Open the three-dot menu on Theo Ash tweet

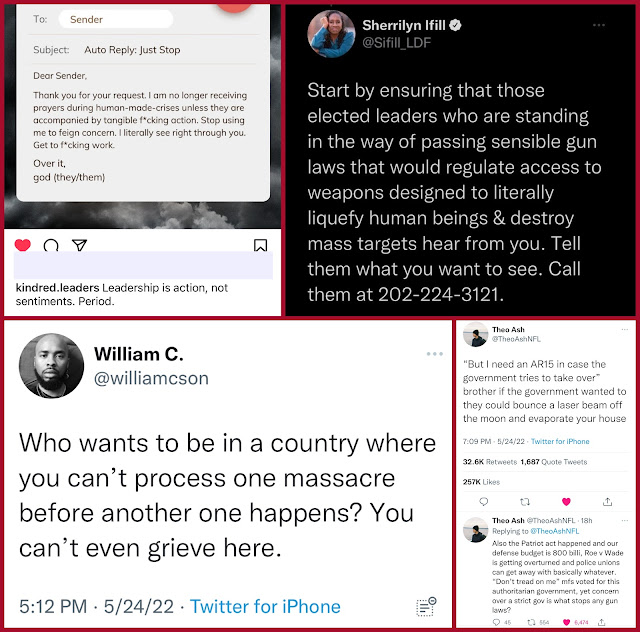pos(624,329)
